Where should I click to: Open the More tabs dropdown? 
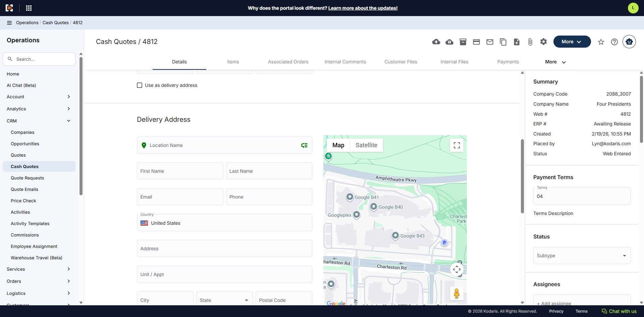(x=555, y=62)
